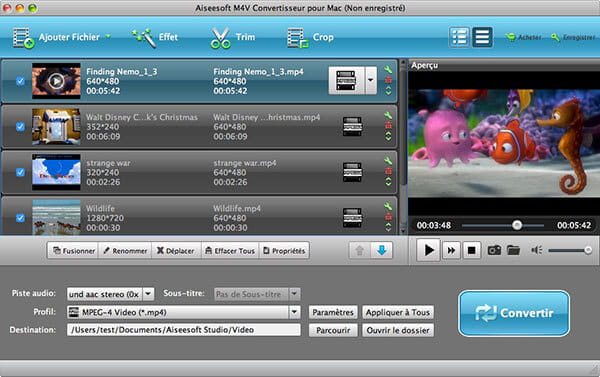
Task: Uncheck the strange war checkbox
Action: (20, 172)
